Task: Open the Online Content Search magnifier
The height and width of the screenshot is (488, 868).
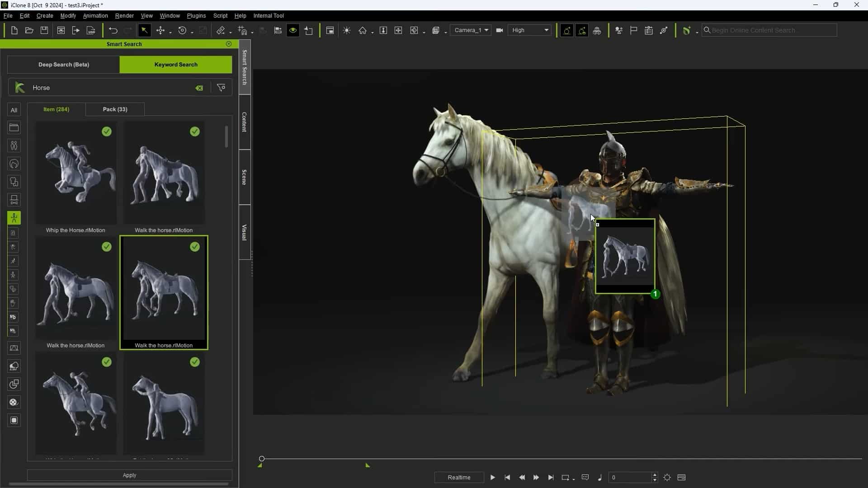Action: click(x=707, y=30)
